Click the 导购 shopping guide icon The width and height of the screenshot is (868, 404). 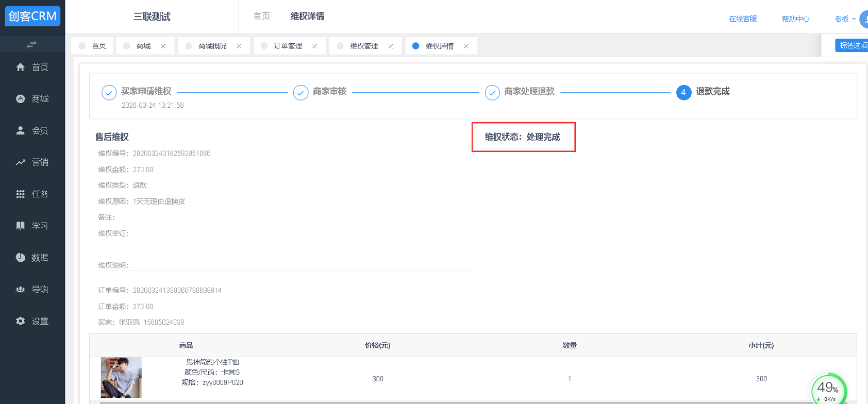[x=21, y=290]
